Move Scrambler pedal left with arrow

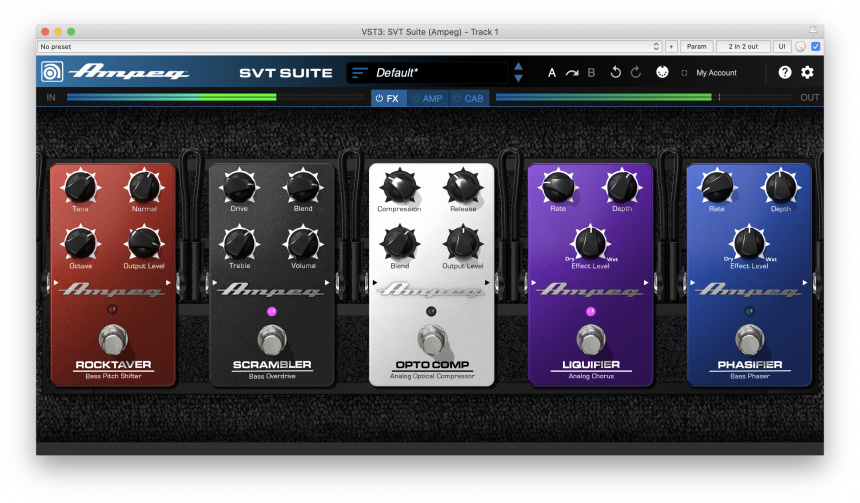pos(215,282)
